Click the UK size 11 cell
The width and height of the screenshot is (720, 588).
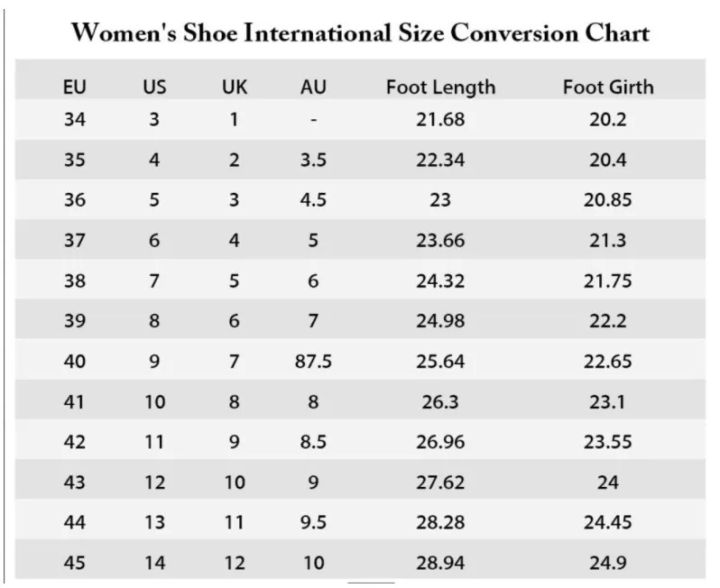pyautogui.click(x=235, y=522)
